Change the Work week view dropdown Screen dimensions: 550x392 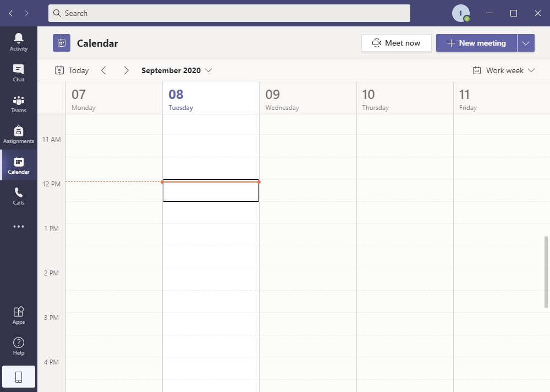point(504,70)
